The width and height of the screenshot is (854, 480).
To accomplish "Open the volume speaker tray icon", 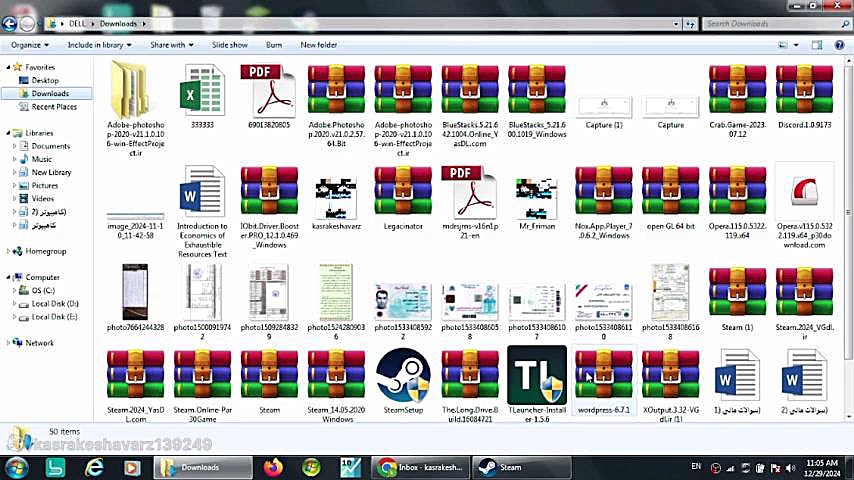I will click(790, 468).
